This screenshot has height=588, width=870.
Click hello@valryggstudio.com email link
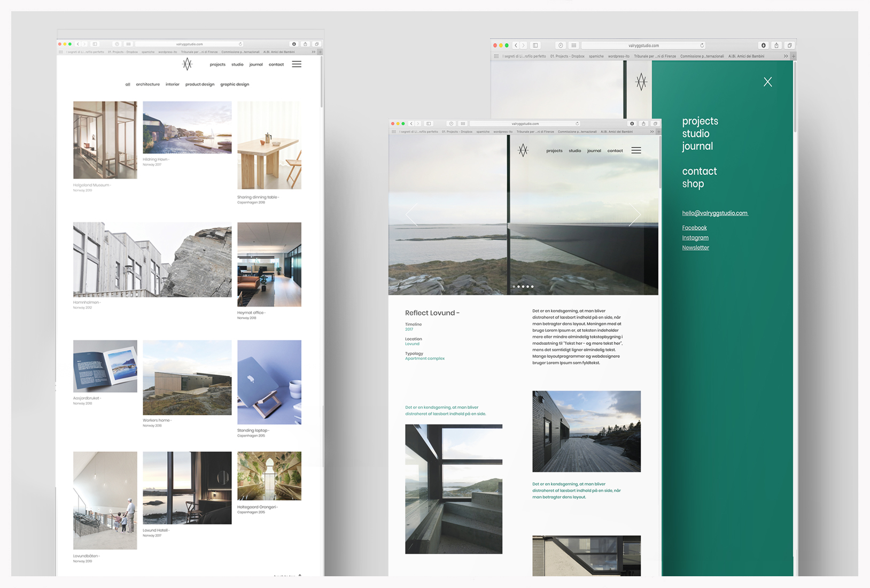coord(715,213)
